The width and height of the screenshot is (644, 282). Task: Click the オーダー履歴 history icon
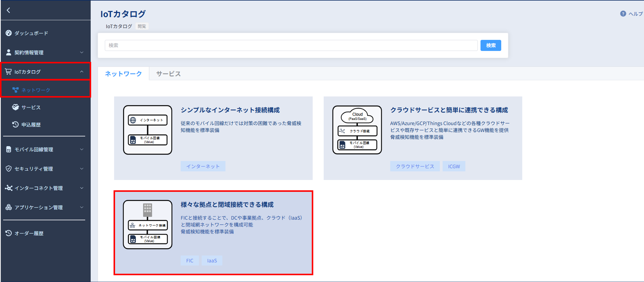click(x=9, y=233)
